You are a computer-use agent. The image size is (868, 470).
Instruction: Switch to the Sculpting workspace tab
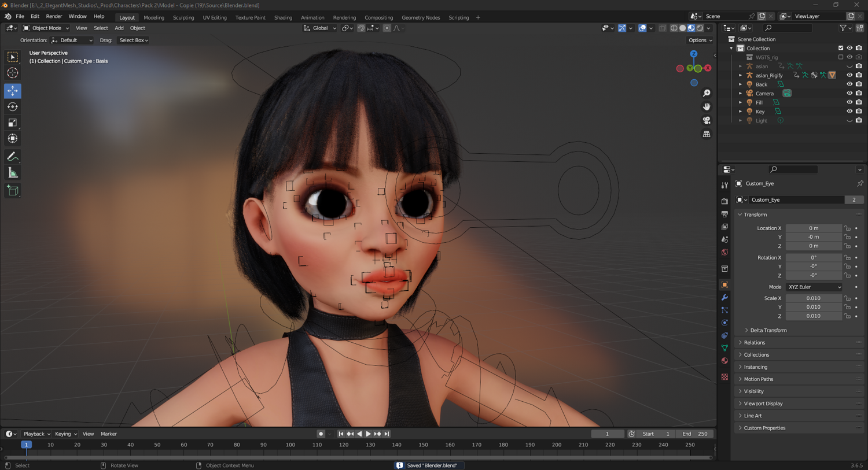click(x=183, y=17)
